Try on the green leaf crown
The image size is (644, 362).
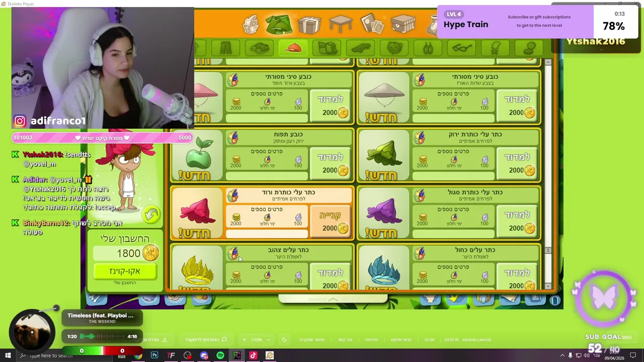pos(517,163)
